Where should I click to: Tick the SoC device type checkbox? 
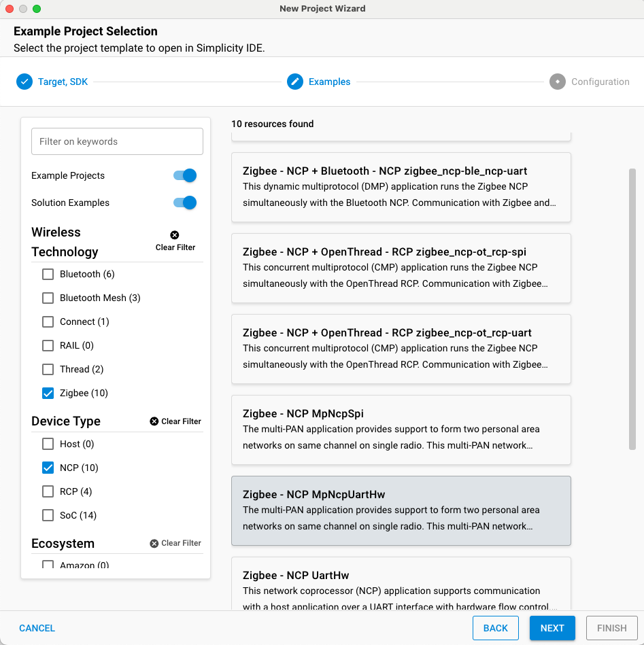click(x=48, y=515)
